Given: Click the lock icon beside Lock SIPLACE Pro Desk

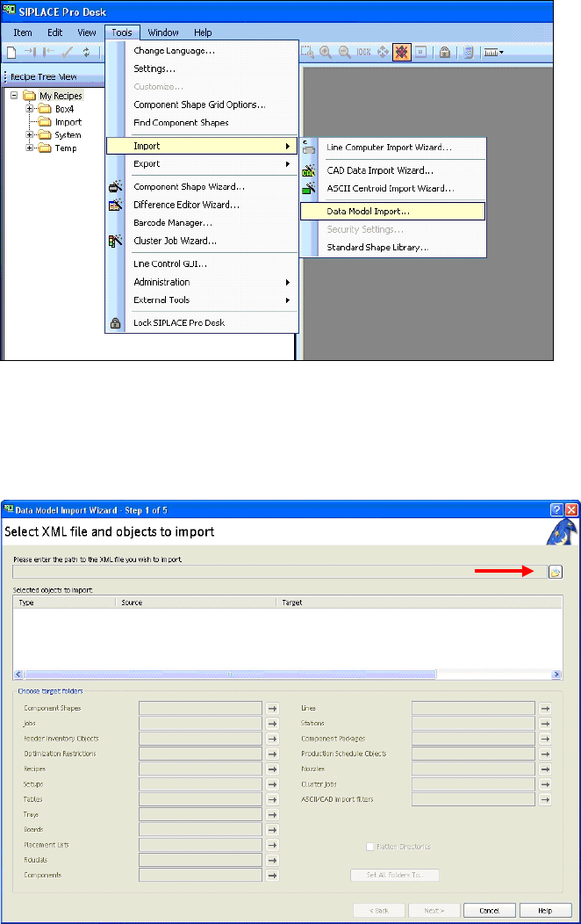Looking at the screenshot, I should 115,323.
